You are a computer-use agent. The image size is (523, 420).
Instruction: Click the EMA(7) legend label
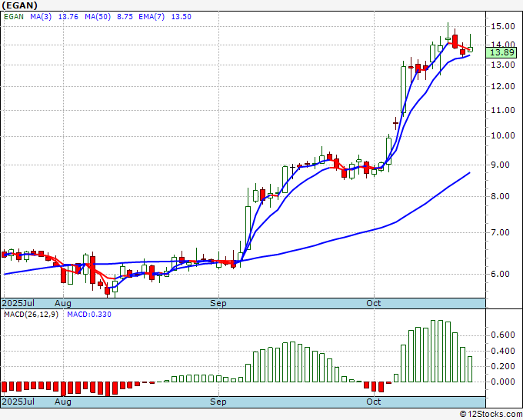click(x=152, y=17)
